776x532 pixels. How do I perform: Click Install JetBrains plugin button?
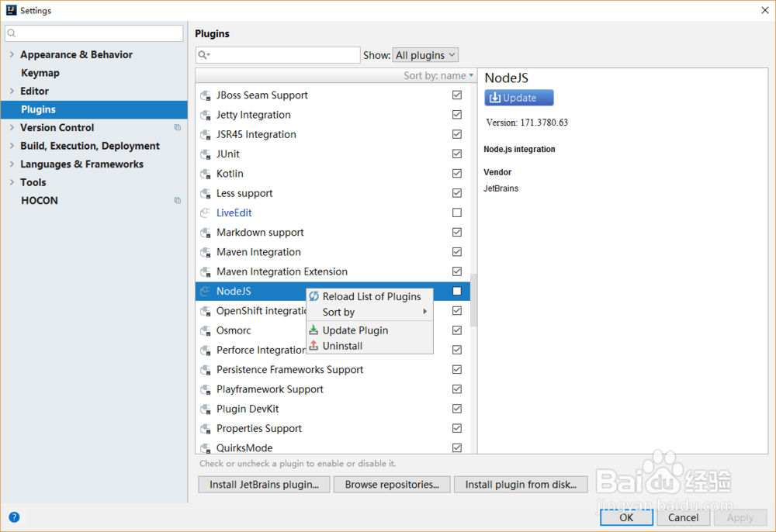(x=264, y=485)
